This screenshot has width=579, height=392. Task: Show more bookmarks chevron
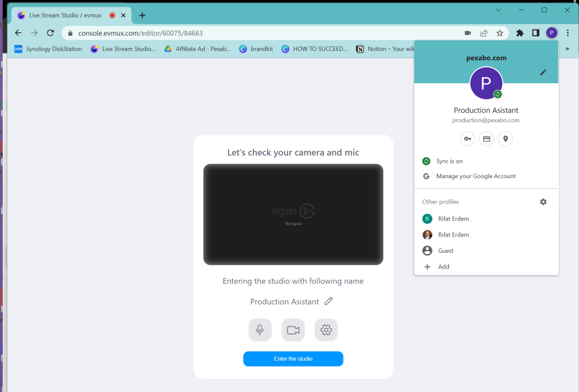[567, 49]
